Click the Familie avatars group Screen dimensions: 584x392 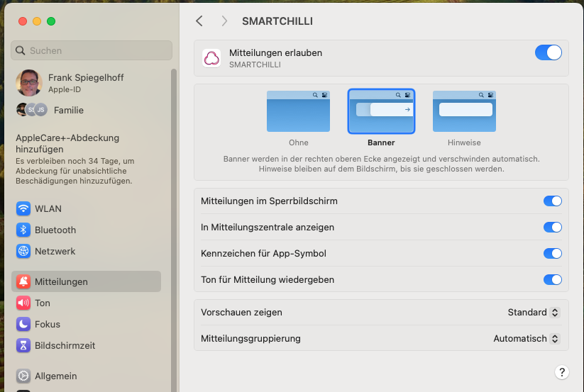[32, 110]
